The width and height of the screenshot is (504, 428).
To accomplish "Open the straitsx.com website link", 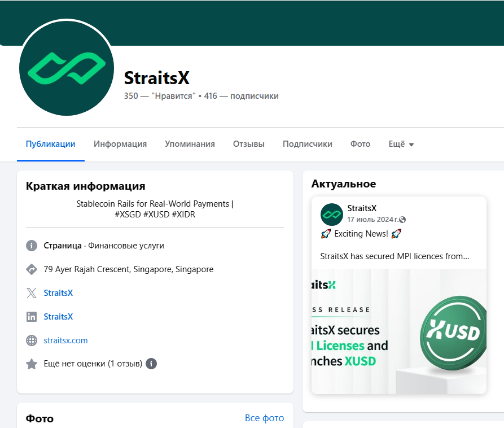I will click(x=65, y=340).
